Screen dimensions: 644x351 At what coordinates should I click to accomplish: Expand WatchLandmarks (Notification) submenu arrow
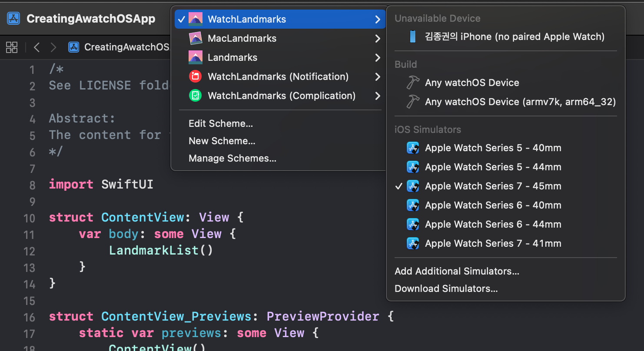point(378,76)
